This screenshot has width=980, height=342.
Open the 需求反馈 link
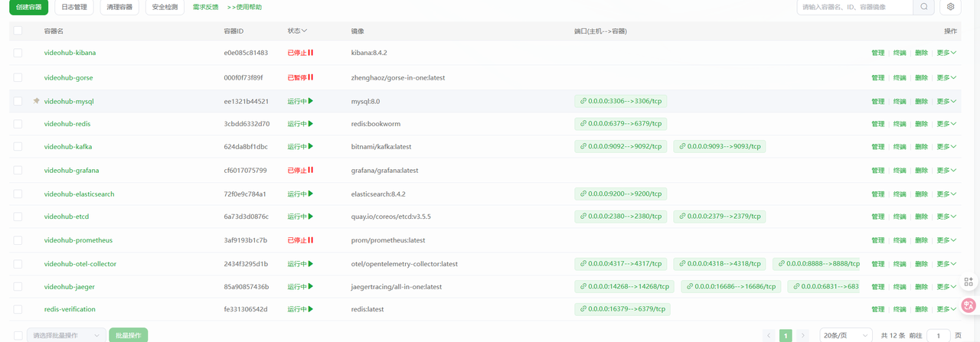click(x=205, y=7)
